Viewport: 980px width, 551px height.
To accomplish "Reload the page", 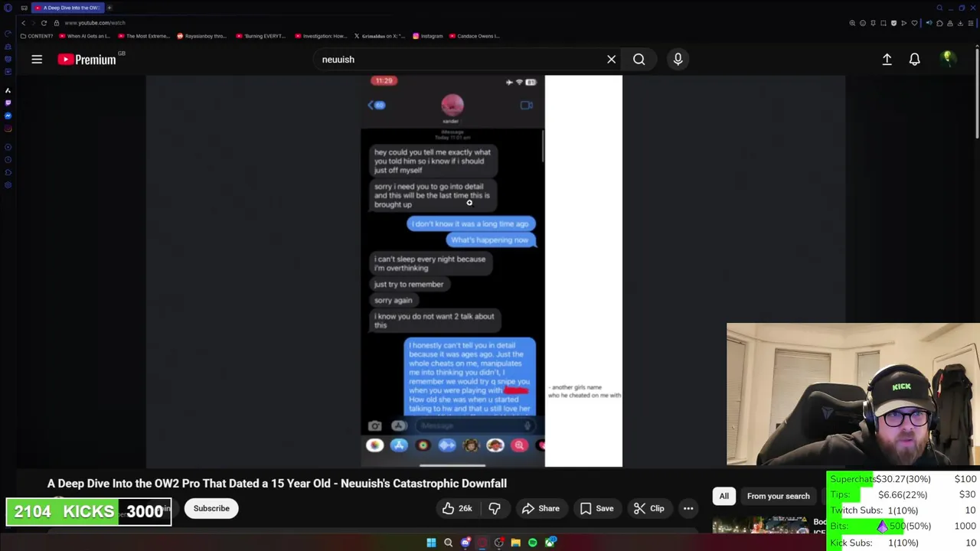I will (x=44, y=23).
